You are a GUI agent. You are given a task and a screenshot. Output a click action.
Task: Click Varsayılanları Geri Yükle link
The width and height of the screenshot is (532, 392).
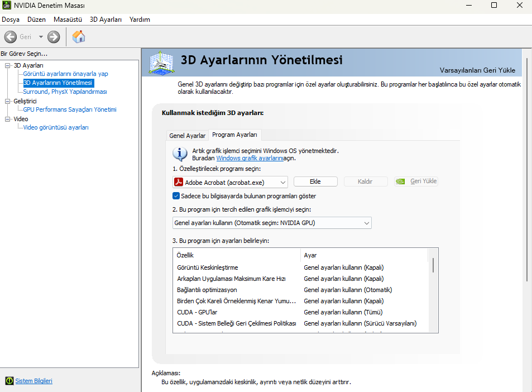point(477,70)
